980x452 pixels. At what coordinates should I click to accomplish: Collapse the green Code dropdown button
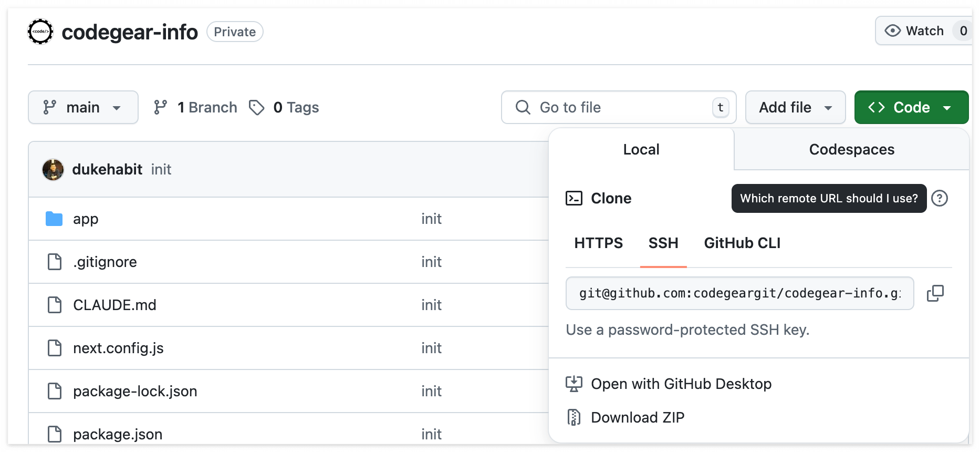pos(911,107)
